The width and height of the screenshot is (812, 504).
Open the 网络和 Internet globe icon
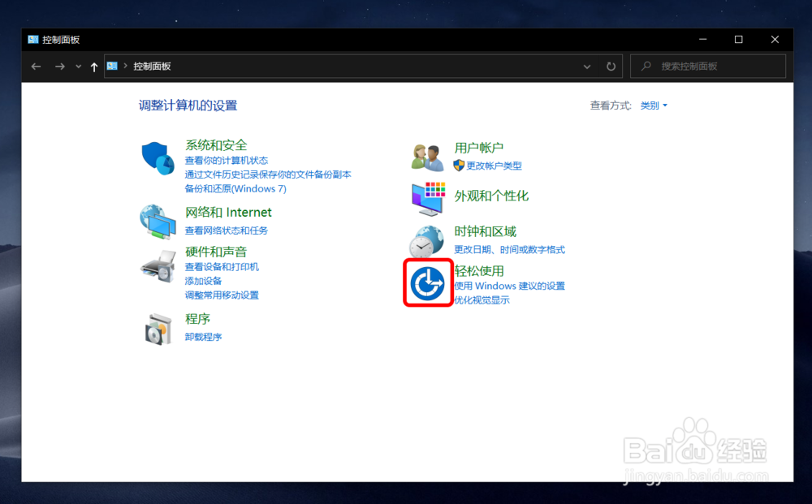tap(158, 222)
